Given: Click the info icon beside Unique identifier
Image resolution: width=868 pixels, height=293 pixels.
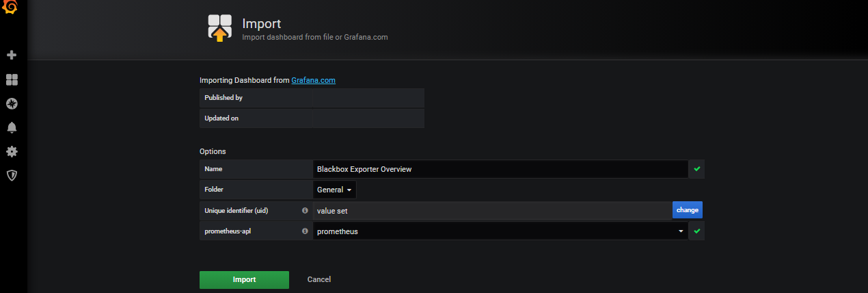Looking at the screenshot, I should coord(305,210).
